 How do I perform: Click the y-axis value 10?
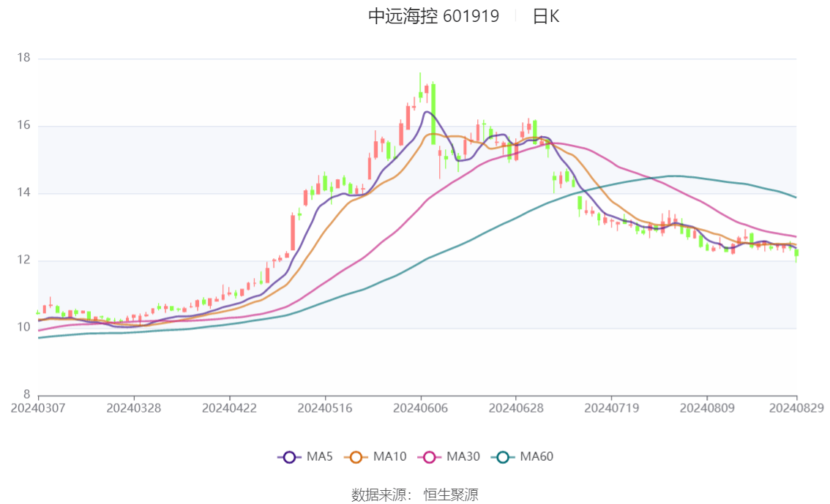pos(24,327)
